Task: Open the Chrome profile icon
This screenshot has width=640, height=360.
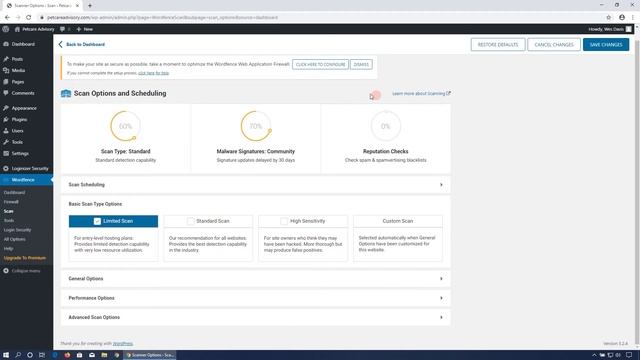Action: (622, 18)
